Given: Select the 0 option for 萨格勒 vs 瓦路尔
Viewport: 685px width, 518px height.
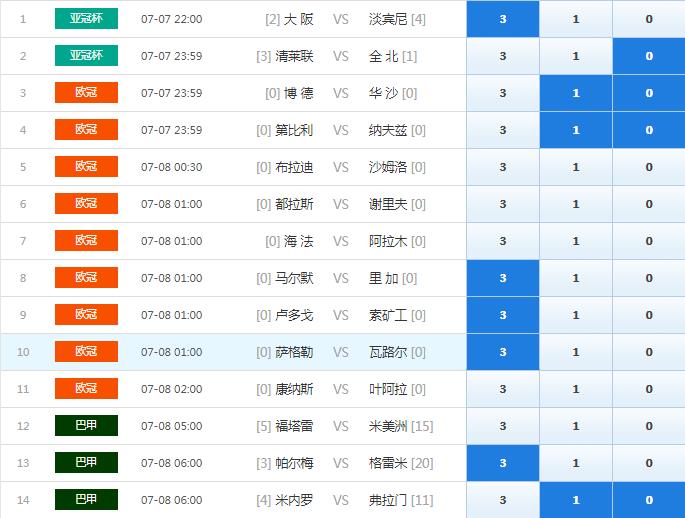Looking at the screenshot, I should point(648,352).
